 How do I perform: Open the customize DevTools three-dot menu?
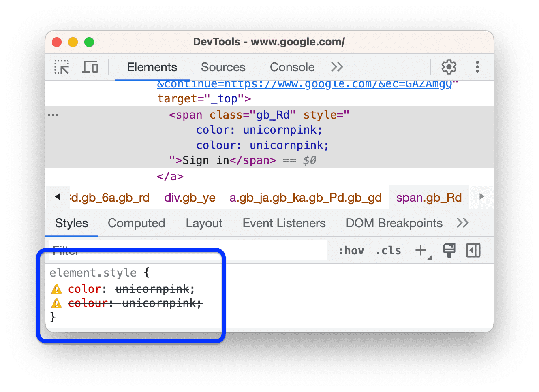[x=477, y=67]
